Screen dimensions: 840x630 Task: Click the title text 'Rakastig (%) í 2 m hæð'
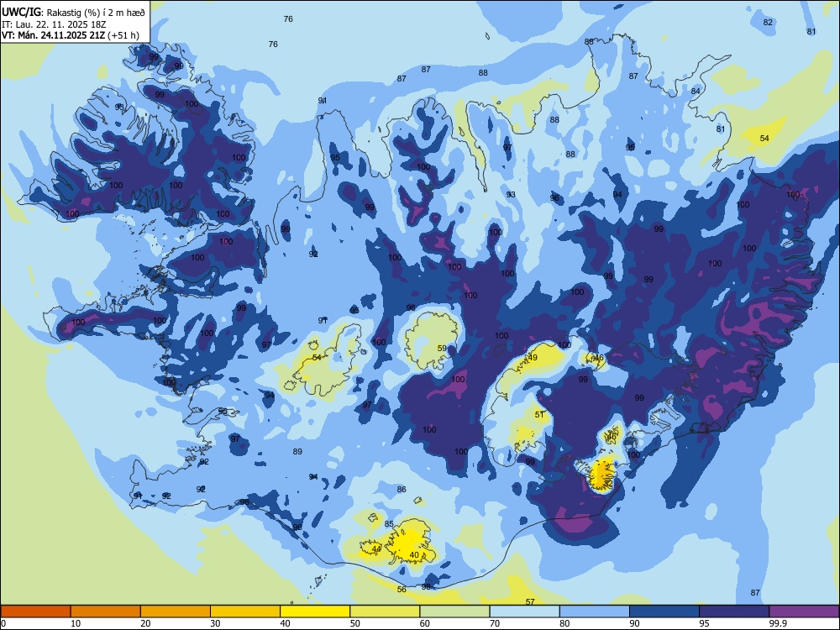[x=96, y=13]
